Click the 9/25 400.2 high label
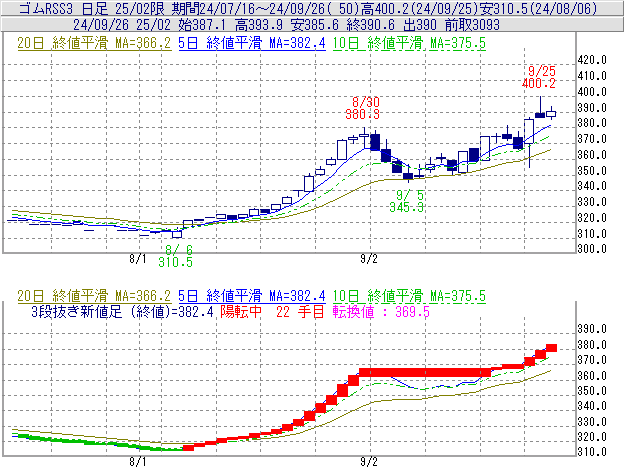 (539, 78)
